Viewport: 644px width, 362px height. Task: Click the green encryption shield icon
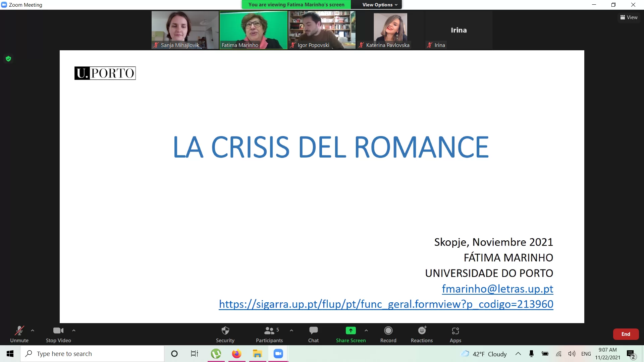tap(8, 59)
